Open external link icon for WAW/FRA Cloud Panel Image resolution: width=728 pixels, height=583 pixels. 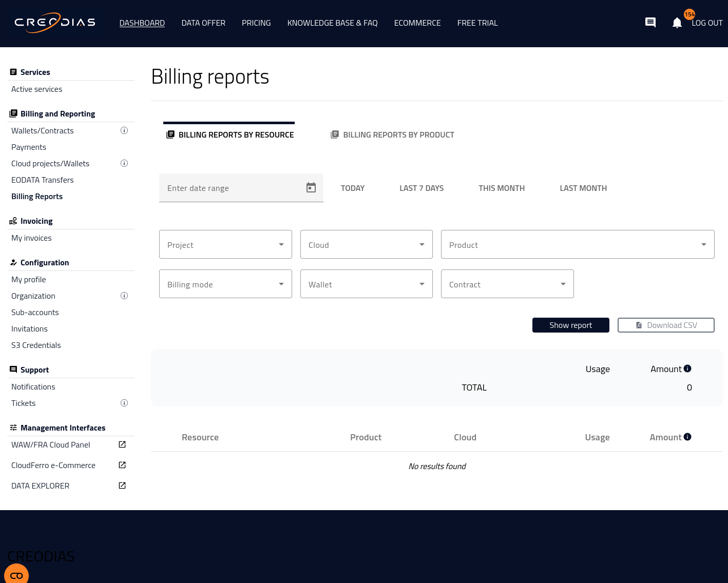122,444
